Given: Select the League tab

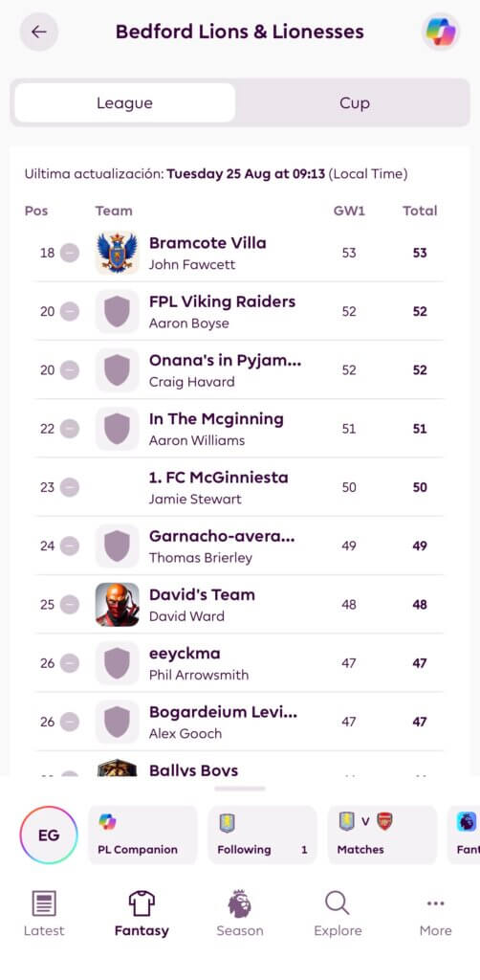Looking at the screenshot, I should [x=125, y=103].
